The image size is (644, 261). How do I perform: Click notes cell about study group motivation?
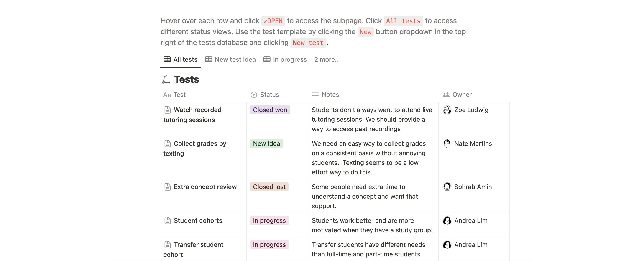(372, 225)
